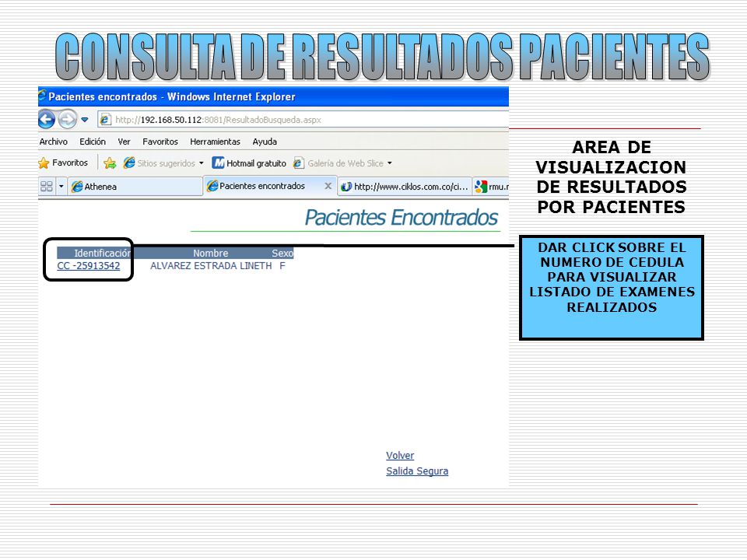
Task: Click the Quick Tabs grid icon
Action: click(x=47, y=186)
